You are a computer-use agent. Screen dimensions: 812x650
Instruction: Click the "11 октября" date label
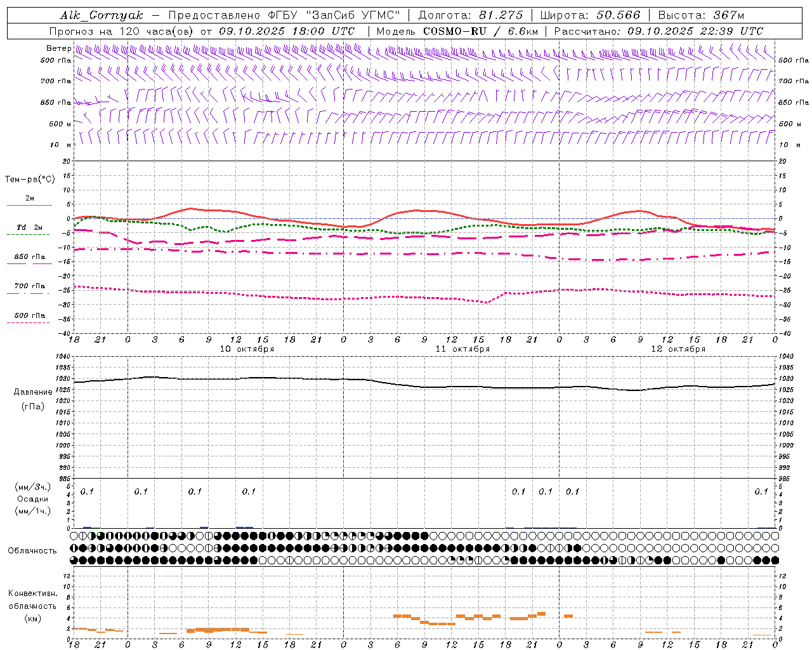click(462, 349)
